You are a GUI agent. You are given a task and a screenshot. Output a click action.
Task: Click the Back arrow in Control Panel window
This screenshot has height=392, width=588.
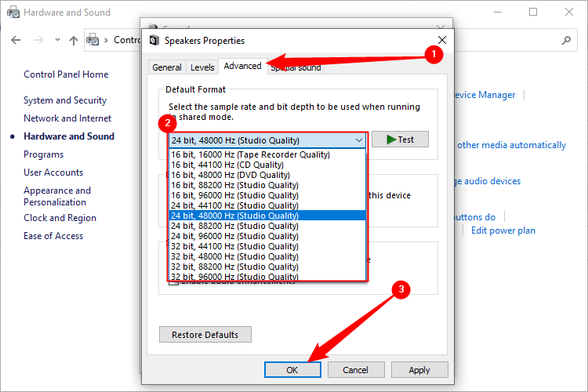(x=16, y=40)
